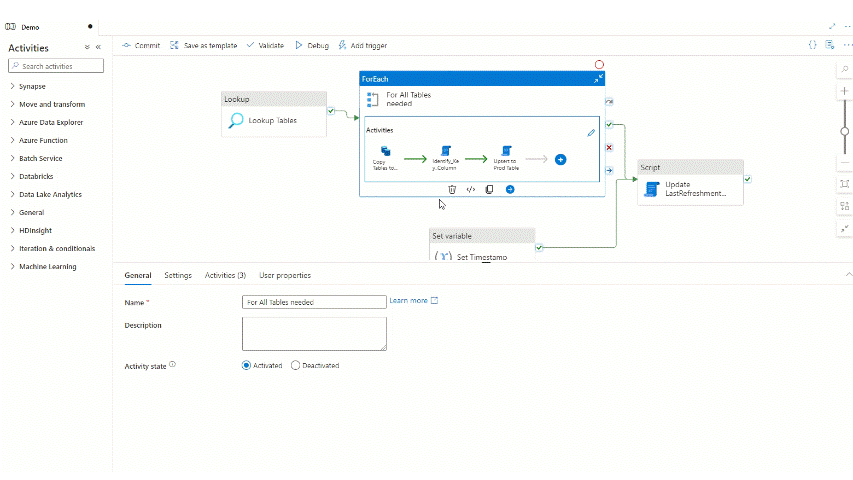Click the canvas zoom slider handle
The image size is (853, 480).
(845, 130)
